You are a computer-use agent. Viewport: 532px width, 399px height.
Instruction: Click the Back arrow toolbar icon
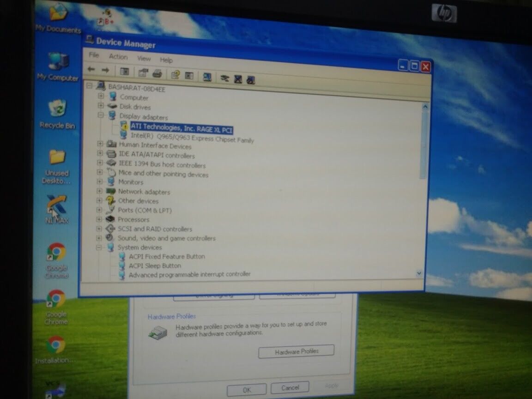coord(91,69)
